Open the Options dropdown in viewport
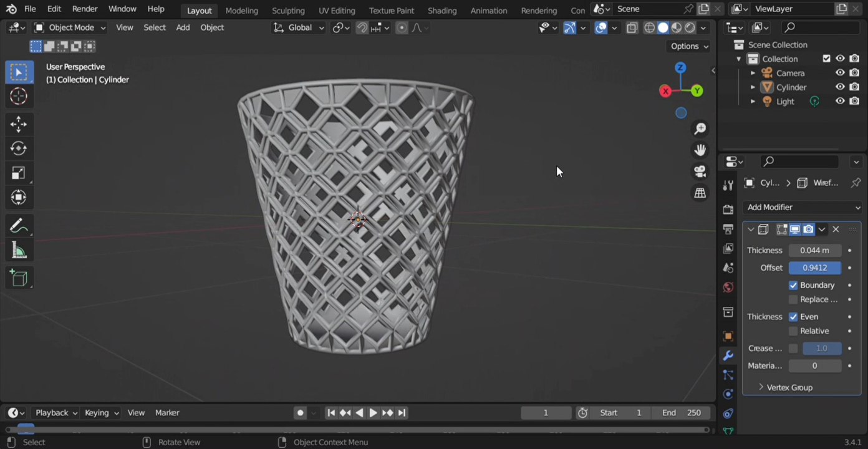This screenshot has width=868, height=449. pos(689,46)
